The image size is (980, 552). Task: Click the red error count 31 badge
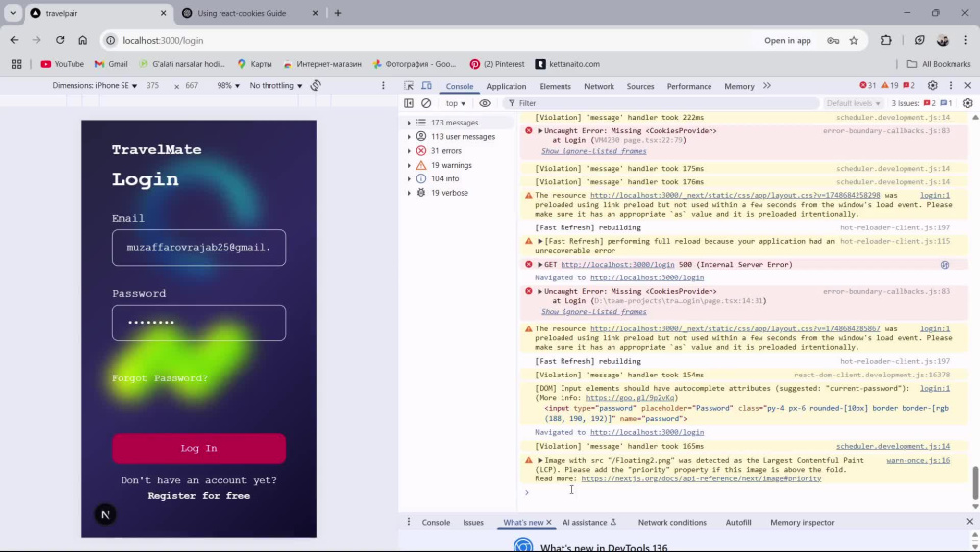point(867,86)
